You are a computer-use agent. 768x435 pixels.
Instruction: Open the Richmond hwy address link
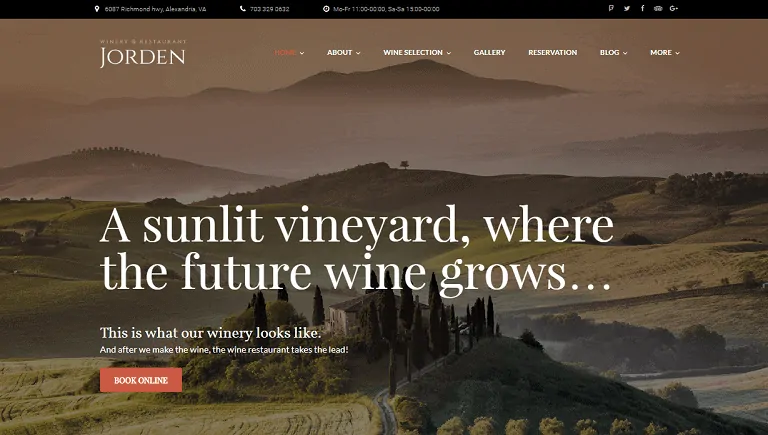(155, 9)
